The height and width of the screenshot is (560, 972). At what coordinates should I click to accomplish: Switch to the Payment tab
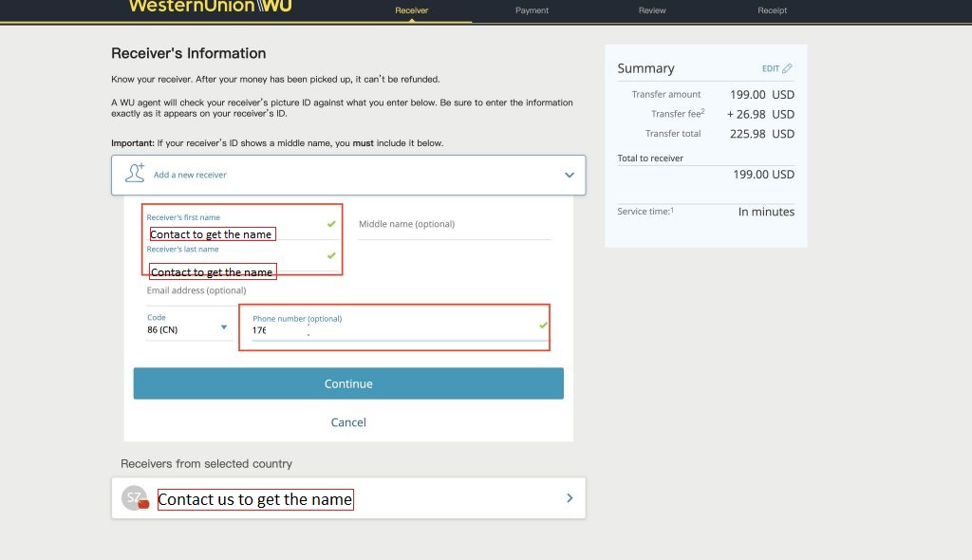click(532, 10)
